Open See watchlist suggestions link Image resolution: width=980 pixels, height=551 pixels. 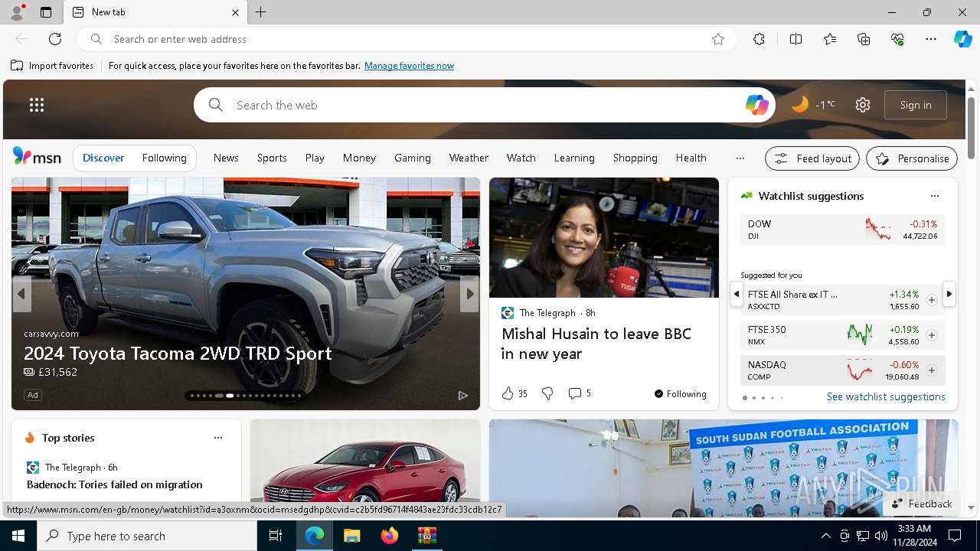[886, 396]
